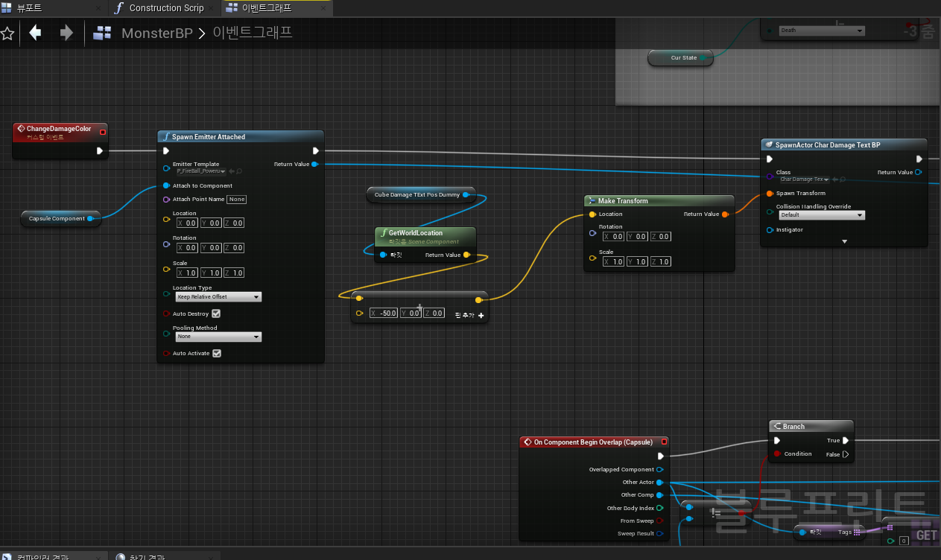
Task: Open the Pooling Method dropdown
Action: click(218, 337)
